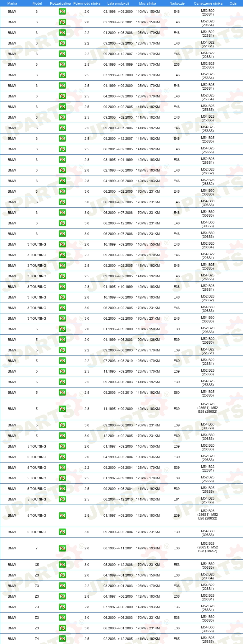Click the date range 01.2000 -> 05.2006
The image size is (243, 644).
coord(118,33)
